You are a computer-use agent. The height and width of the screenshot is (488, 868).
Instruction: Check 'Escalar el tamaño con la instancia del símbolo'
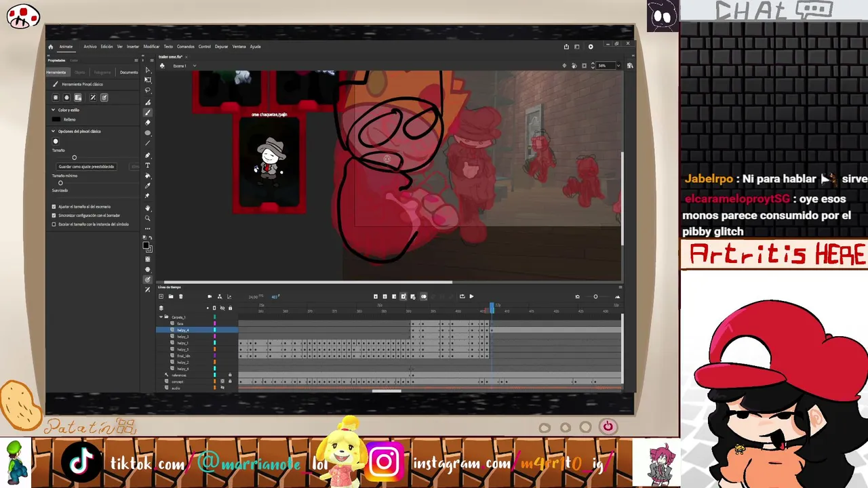pos(54,224)
